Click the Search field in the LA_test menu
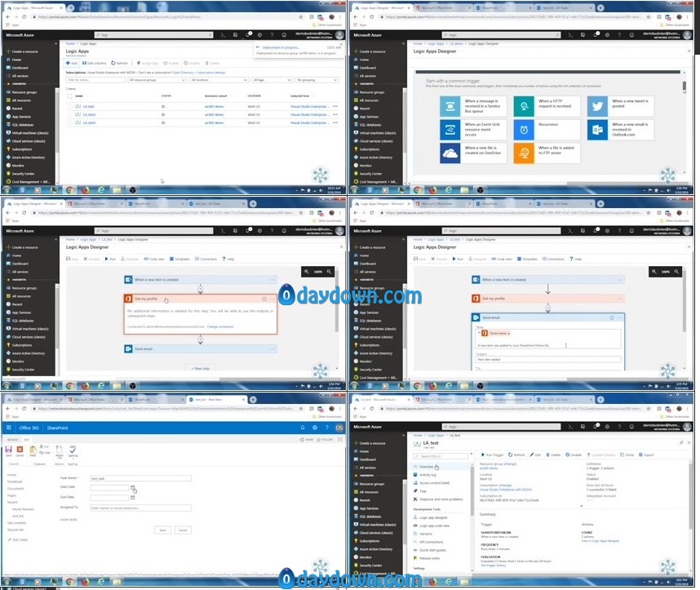The image size is (700, 590). coord(441,456)
